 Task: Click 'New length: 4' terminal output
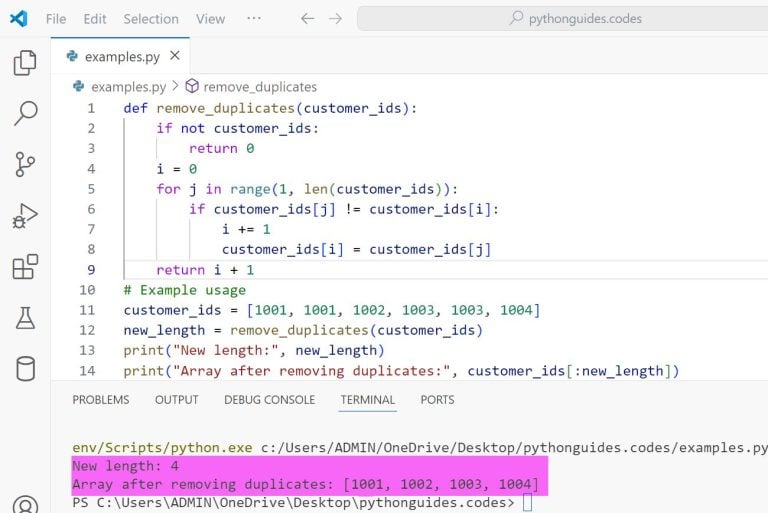[x=125, y=465]
